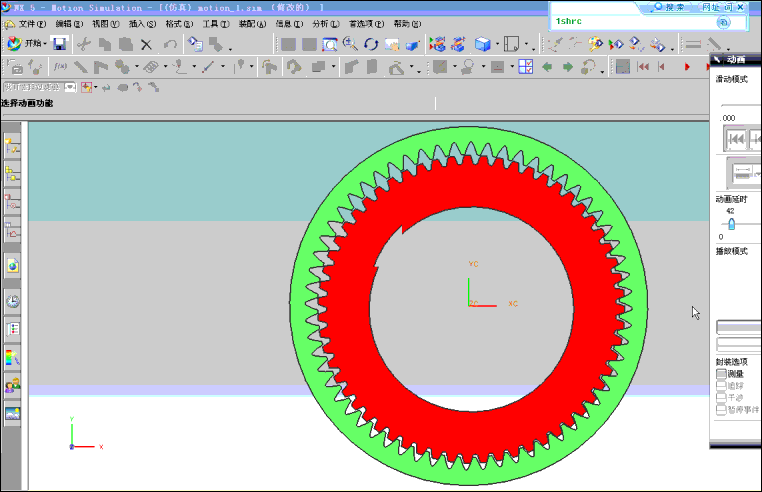
Task: Click the Undo arrow icon
Action: tap(170, 45)
